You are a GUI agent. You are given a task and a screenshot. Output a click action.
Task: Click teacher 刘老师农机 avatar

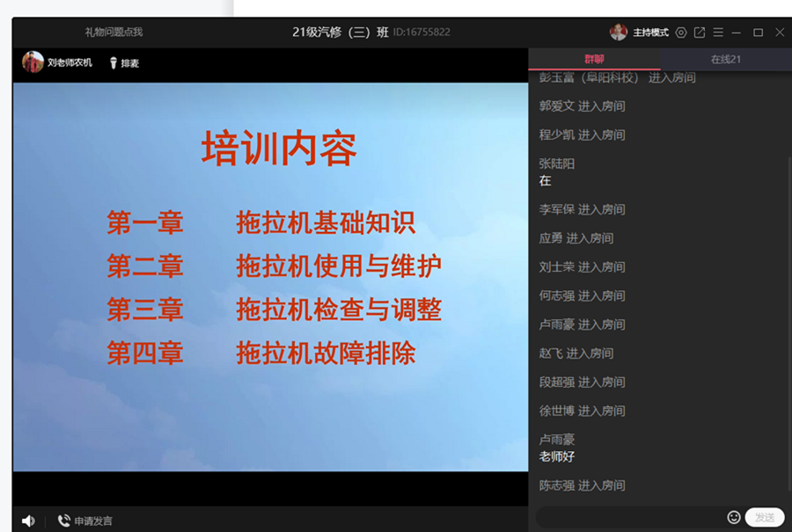click(33, 62)
